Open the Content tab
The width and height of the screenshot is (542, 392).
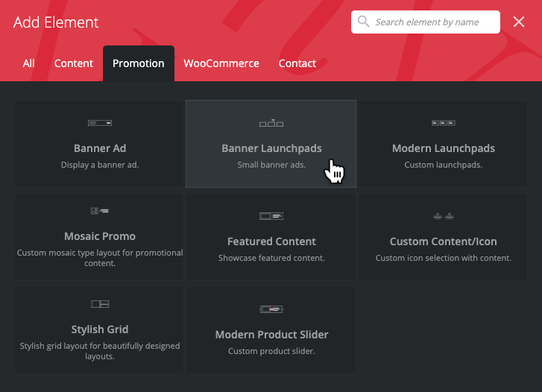pos(74,63)
